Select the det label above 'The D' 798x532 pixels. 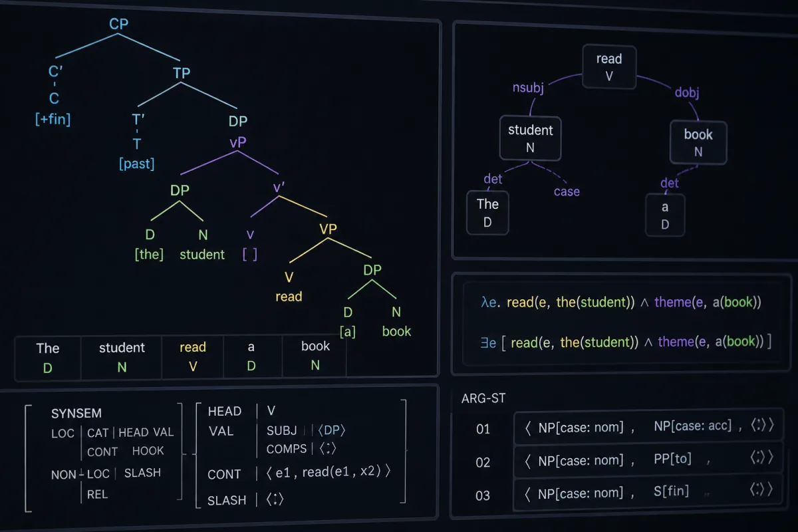(x=493, y=178)
